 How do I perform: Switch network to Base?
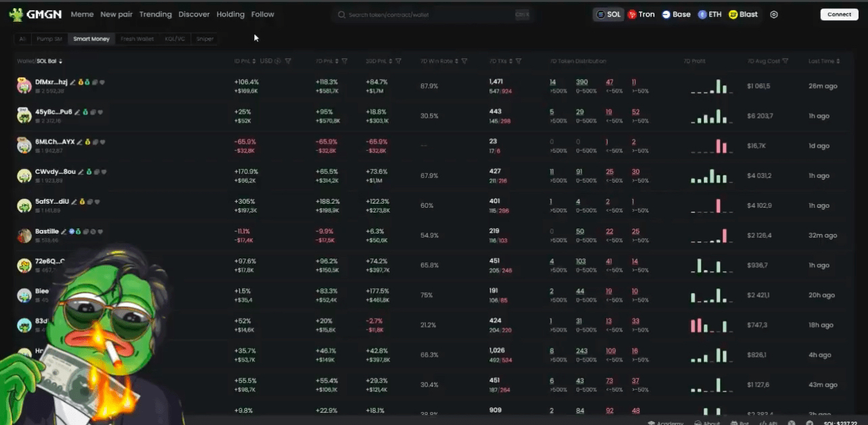[x=676, y=14]
